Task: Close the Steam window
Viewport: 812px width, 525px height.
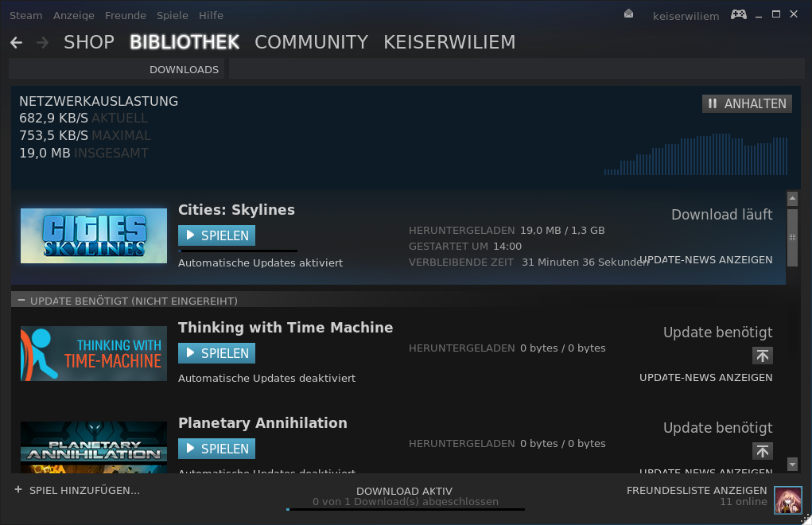Action: coord(794,14)
